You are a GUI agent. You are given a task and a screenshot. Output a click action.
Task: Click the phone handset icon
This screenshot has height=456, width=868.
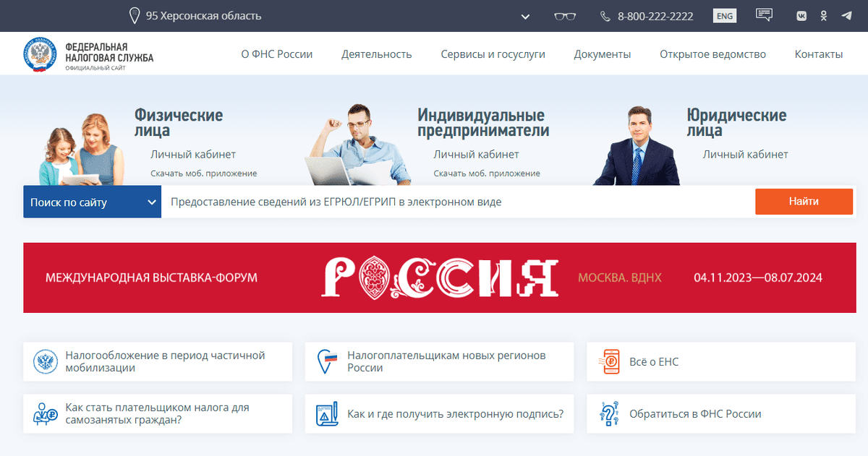[x=605, y=16]
